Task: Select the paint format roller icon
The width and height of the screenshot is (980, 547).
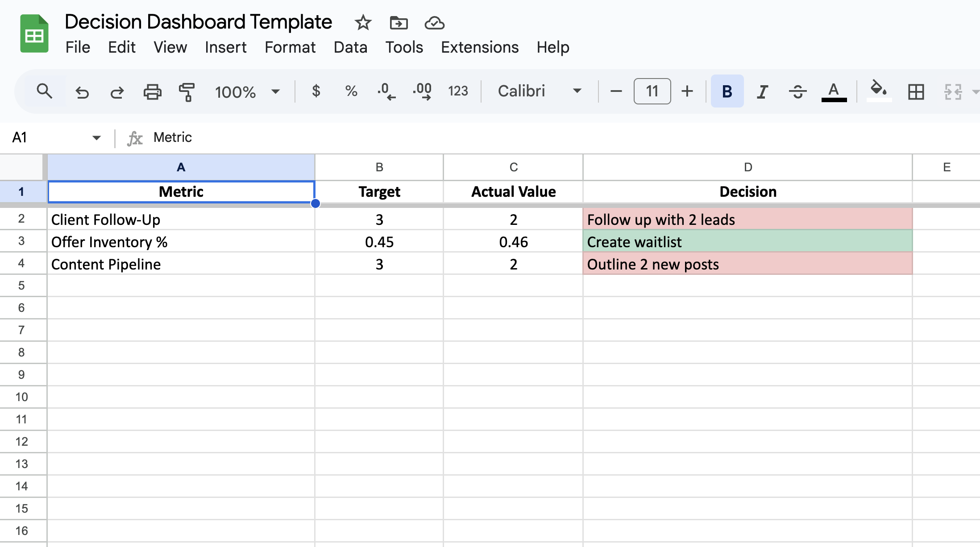Action: pos(187,92)
